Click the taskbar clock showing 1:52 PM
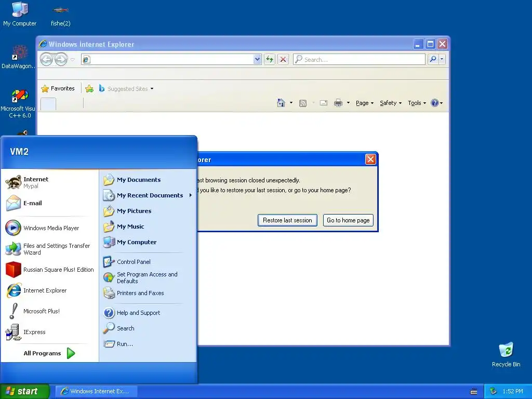This screenshot has width=532, height=399. coord(513,392)
